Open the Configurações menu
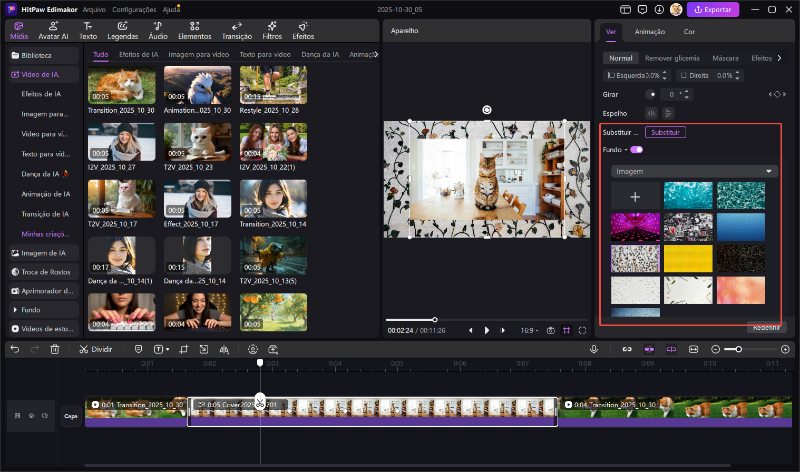Screen dimensions: 800x472 click(x=134, y=10)
